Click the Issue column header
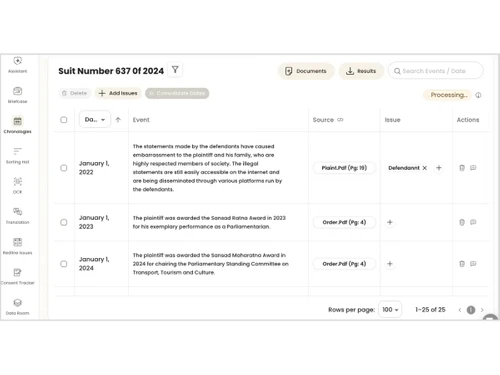The image size is (500, 375). (392, 120)
